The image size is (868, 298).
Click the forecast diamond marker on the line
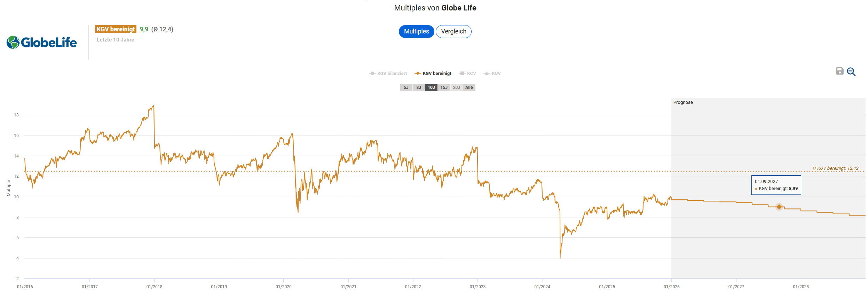click(779, 207)
